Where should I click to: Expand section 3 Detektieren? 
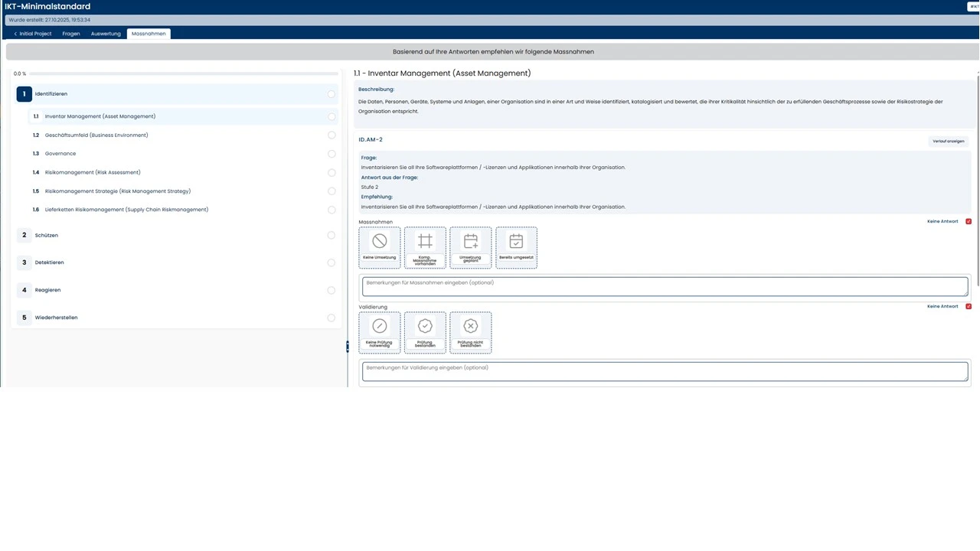[49, 262]
